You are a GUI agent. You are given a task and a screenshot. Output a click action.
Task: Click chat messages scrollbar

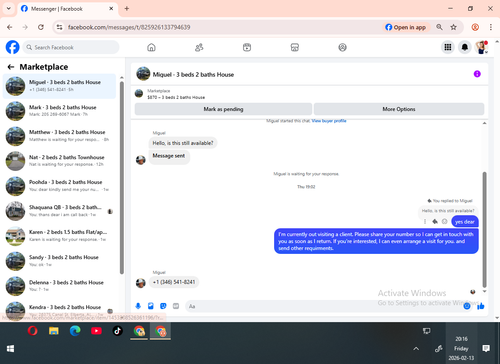(484, 229)
